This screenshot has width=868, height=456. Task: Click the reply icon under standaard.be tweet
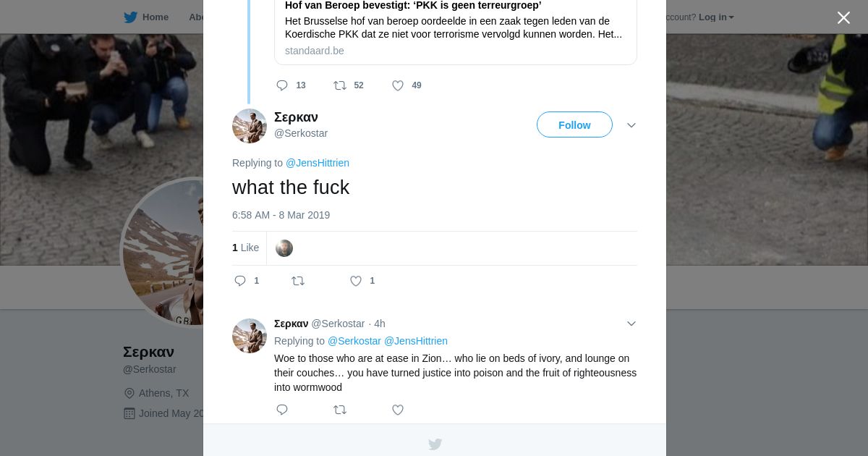click(282, 85)
